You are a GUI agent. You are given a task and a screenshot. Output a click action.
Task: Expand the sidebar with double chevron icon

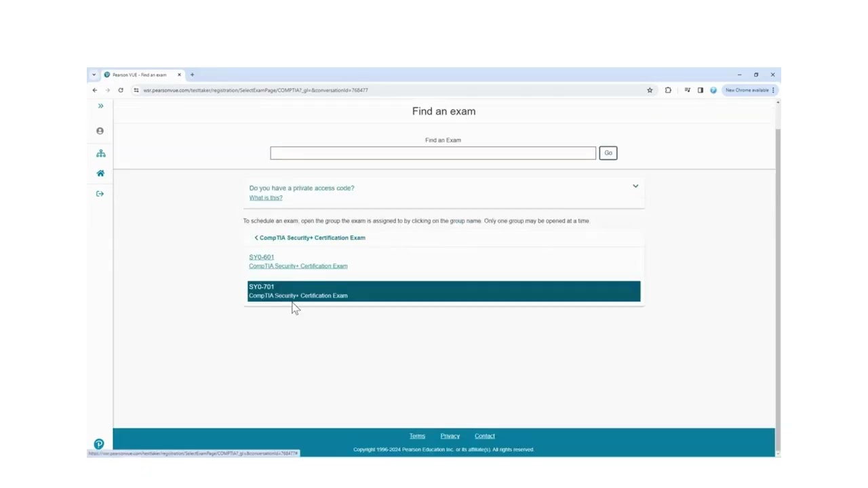point(100,106)
